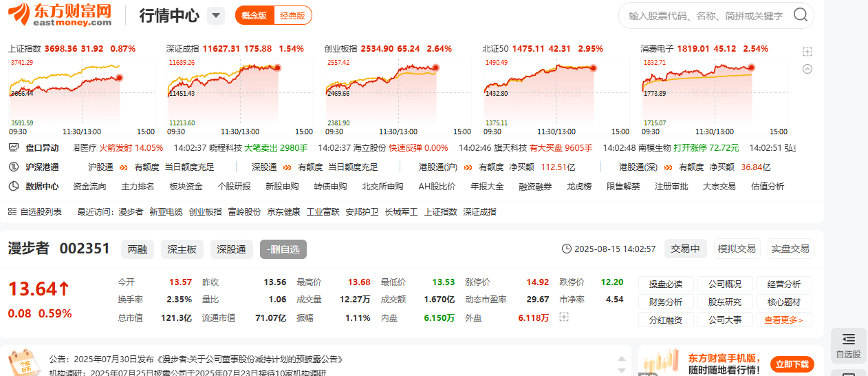Switch to 概念版 view
Image resolution: width=868 pixels, height=376 pixels.
254,15
